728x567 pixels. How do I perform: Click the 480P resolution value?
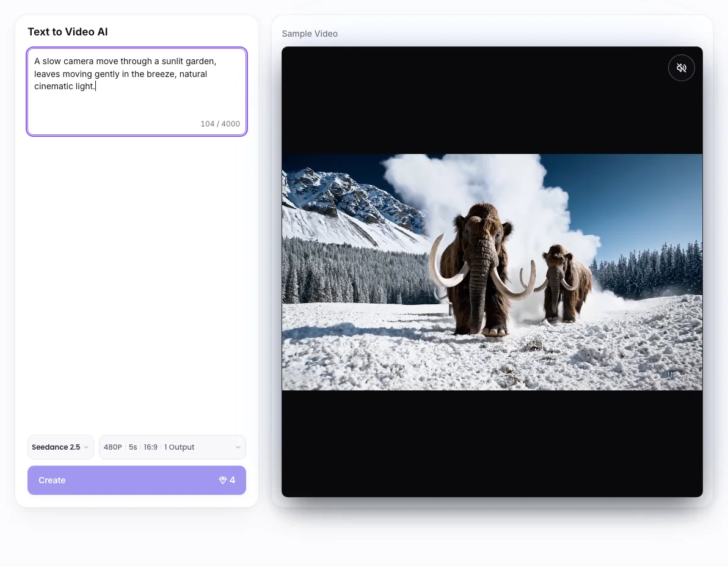point(112,447)
